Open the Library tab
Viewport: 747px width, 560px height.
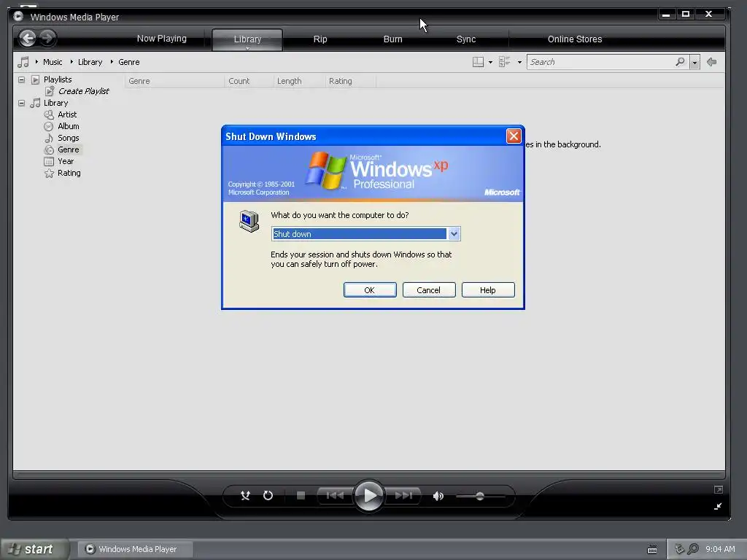click(x=247, y=39)
